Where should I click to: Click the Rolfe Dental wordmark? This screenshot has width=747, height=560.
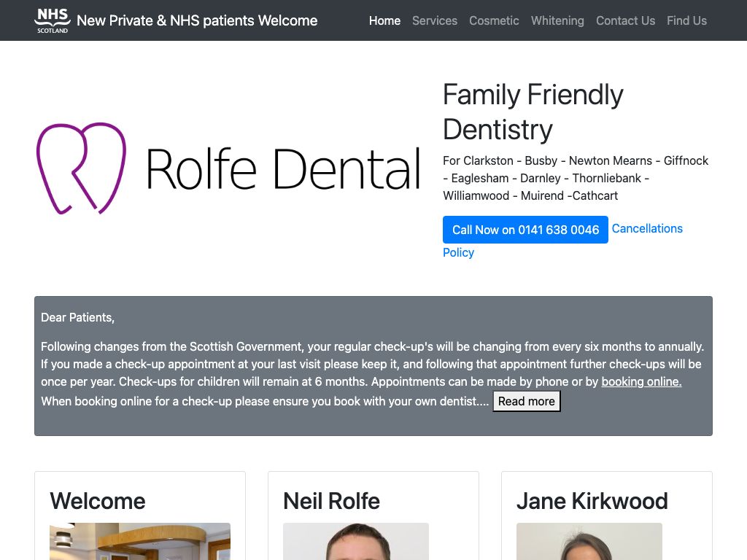pyautogui.click(x=283, y=168)
